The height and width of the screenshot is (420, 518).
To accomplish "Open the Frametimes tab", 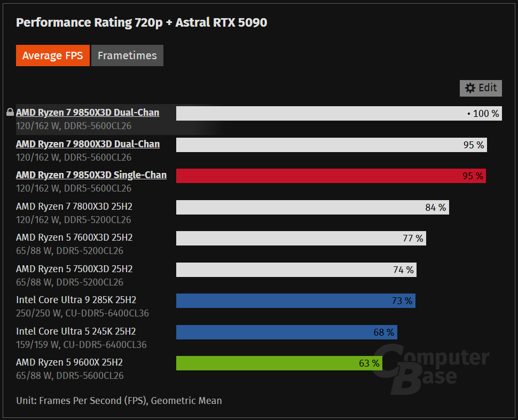I will [127, 56].
